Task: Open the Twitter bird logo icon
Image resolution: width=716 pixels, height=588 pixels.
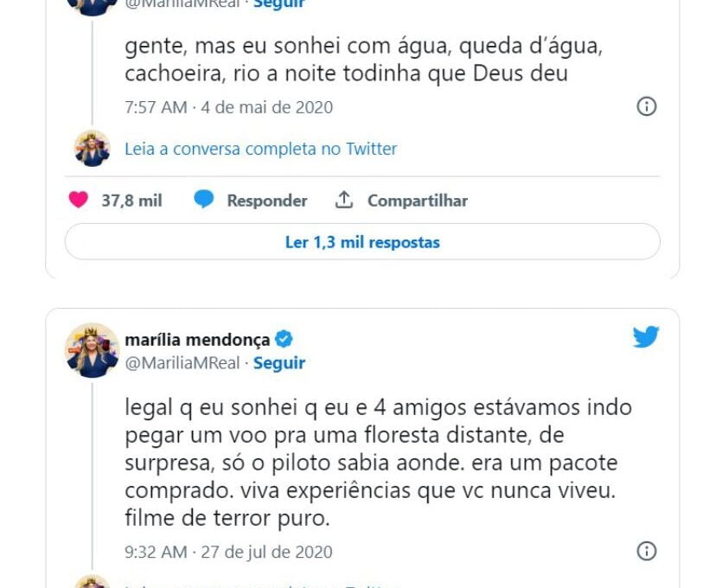Action: point(646,337)
